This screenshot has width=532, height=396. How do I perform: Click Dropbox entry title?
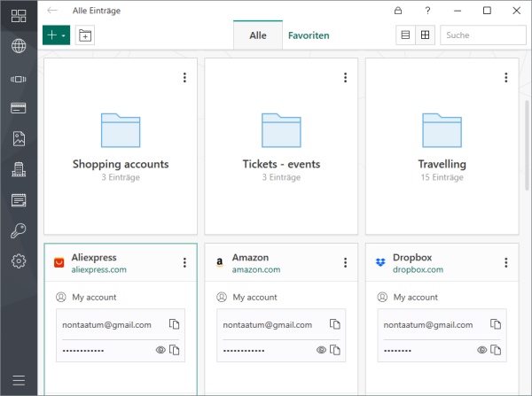412,257
